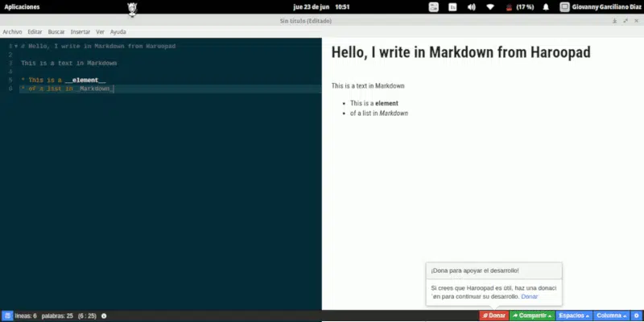Click the info icon beside cursor position
The image size is (644, 322).
[104, 316]
